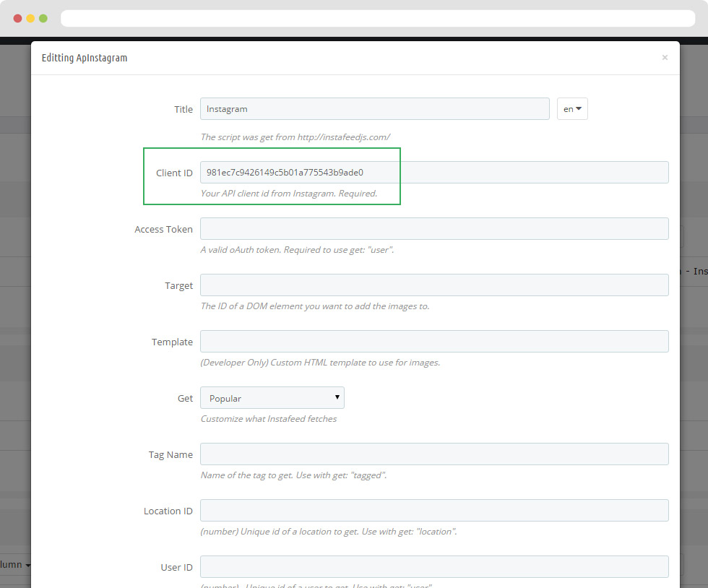The width and height of the screenshot is (708, 588).
Task: Click 'Your API client id from Instagram' hint
Action: coord(289,194)
